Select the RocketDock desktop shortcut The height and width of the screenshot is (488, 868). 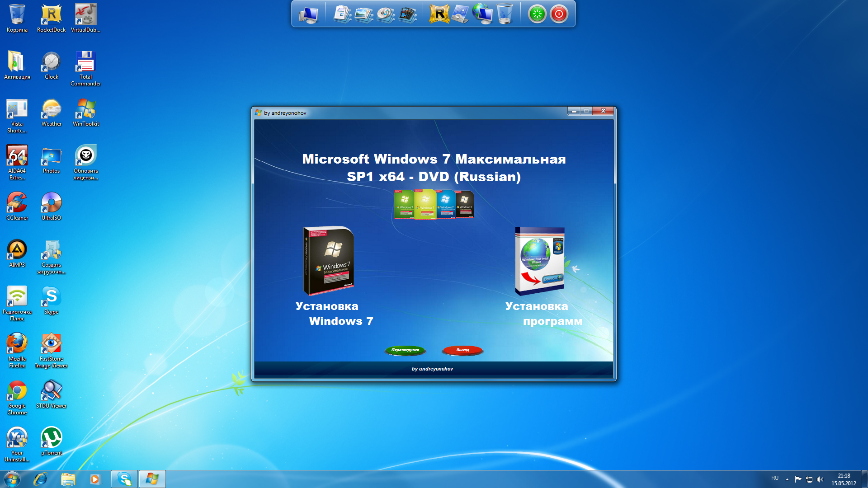(x=51, y=18)
